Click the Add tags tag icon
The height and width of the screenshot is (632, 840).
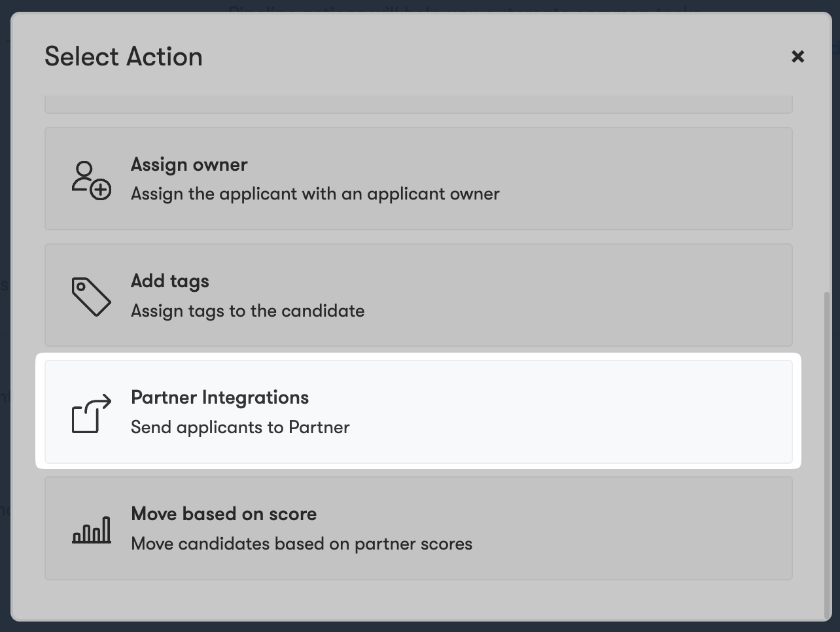click(91, 296)
